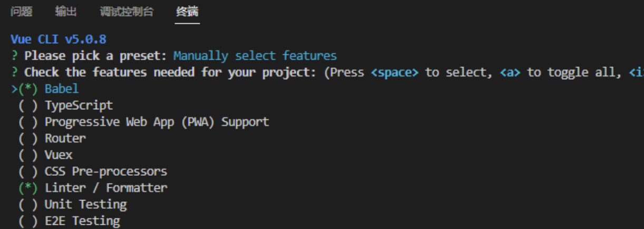Open the 调试控制台 debug console tab
The width and height of the screenshot is (644, 229).
(x=126, y=12)
